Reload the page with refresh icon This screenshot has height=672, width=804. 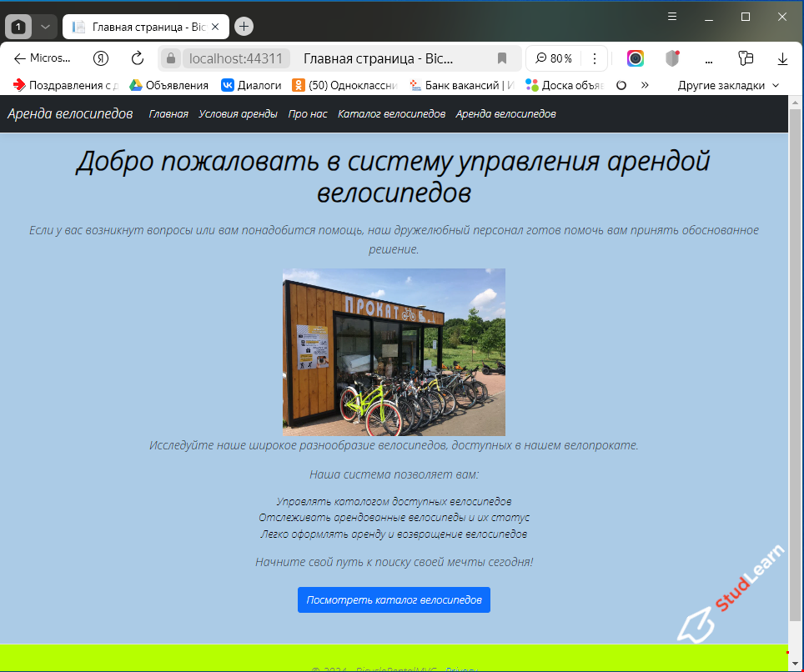136,58
